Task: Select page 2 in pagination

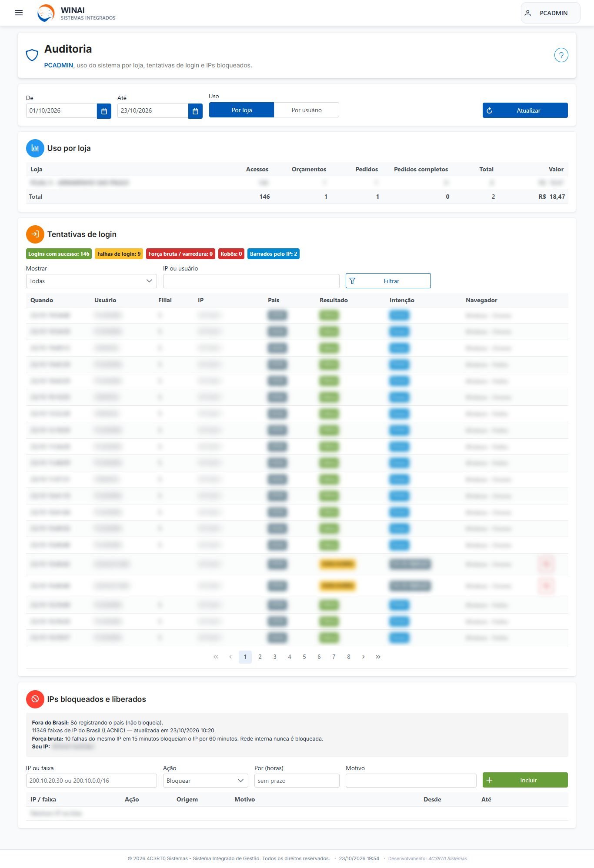Action: pos(260,657)
